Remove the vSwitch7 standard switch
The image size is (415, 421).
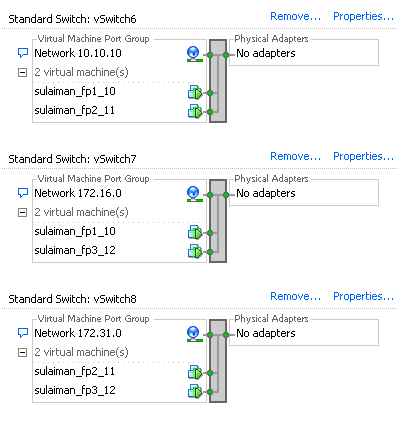(x=295, y=156)
